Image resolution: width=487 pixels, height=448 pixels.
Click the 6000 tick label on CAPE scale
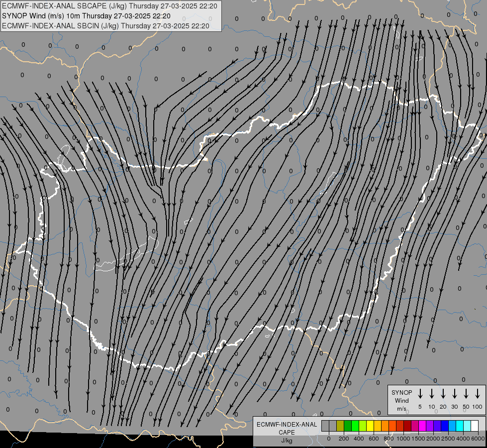[x=478, y=439]
